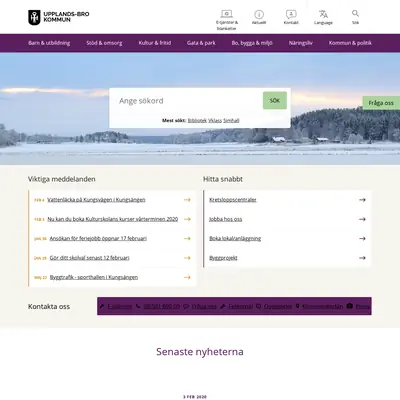The height and width of the screenshot is (400, 400).
Task: Open Barn & utbildning menu
Action: click(x=49, y=43)
